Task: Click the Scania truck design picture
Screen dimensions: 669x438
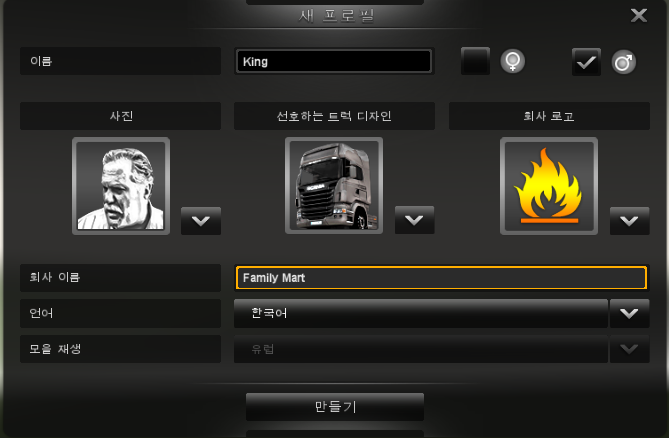Action: tap(334, 186)
